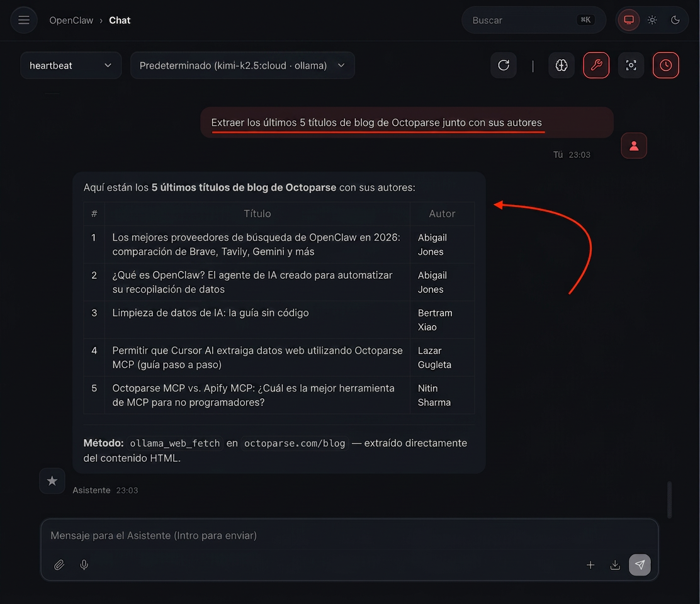Open the heartbeat session dropdown
Image resolution: width=700 pixels, height=604 pixels.
coord(71,65)
